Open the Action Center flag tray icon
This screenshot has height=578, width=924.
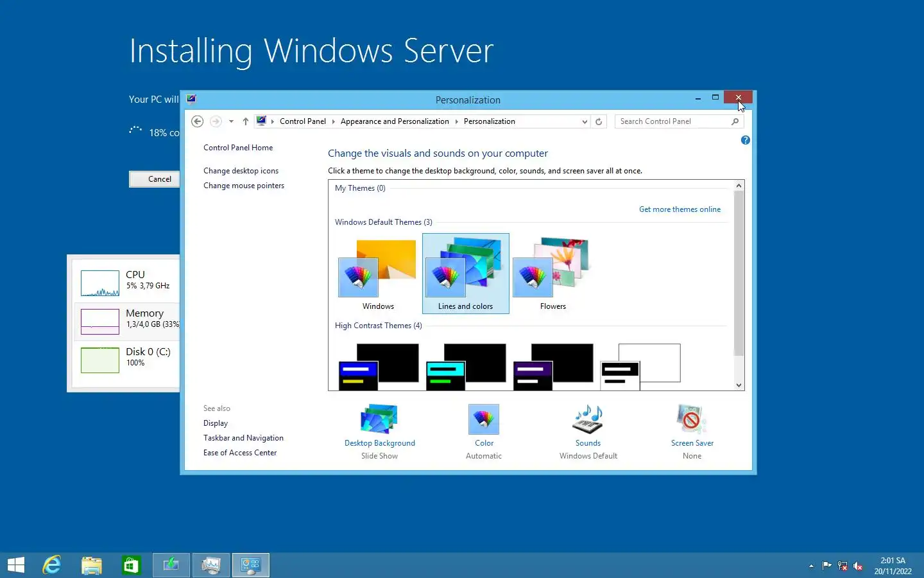[826, 566]
